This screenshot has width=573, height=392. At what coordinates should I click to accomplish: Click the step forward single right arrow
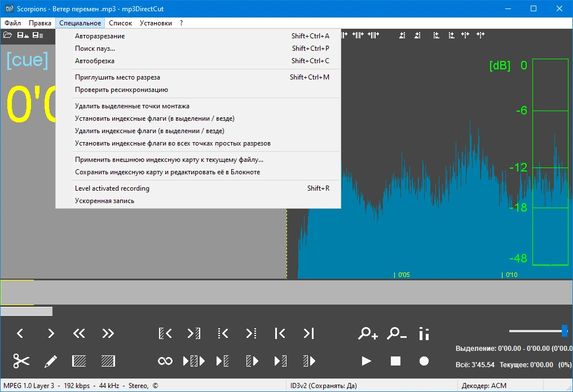click(51, 333)
